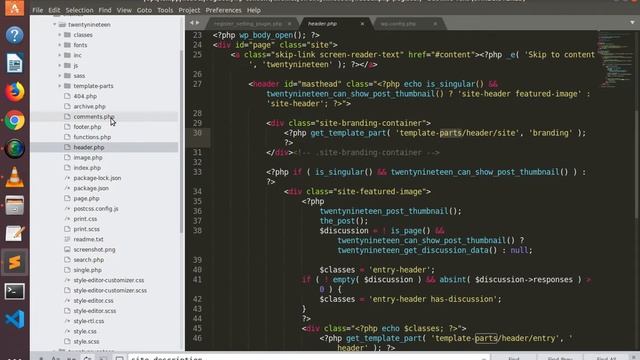Open the Terminal from the dock

coord(14,291)
